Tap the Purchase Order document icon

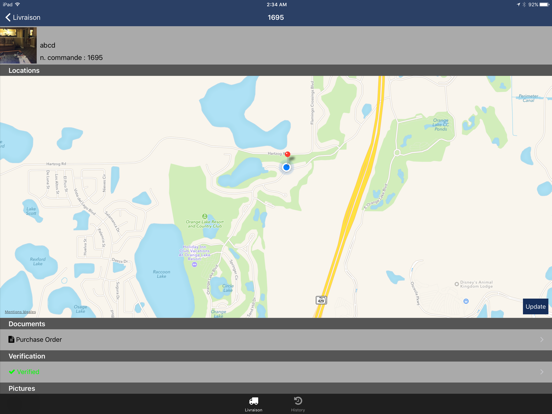click(x=11, y=339)
